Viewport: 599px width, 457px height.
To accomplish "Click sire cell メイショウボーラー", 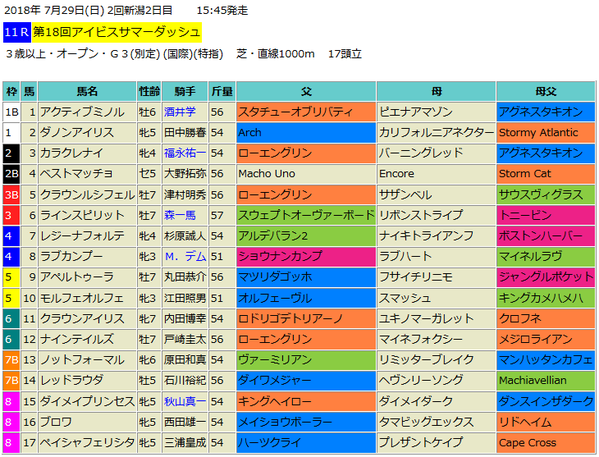I will click(x=306, y=422).
